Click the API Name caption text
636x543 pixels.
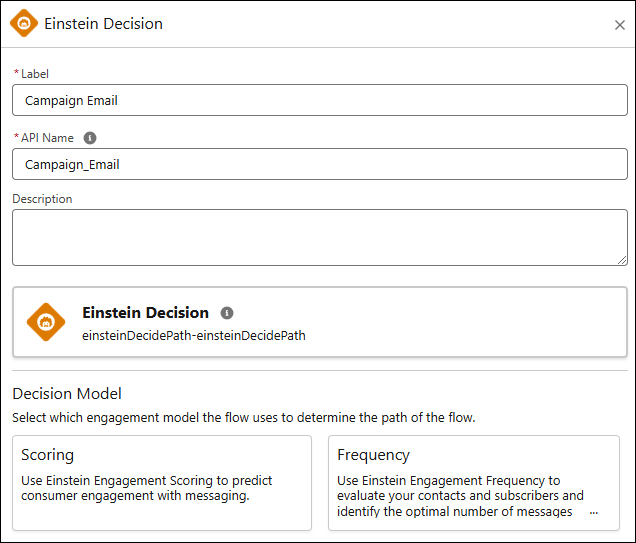point(47,138)
